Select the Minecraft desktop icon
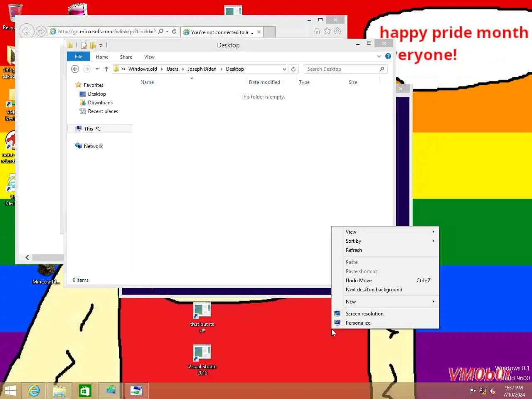This screenshot has width=532, height=399. point(46,275)
